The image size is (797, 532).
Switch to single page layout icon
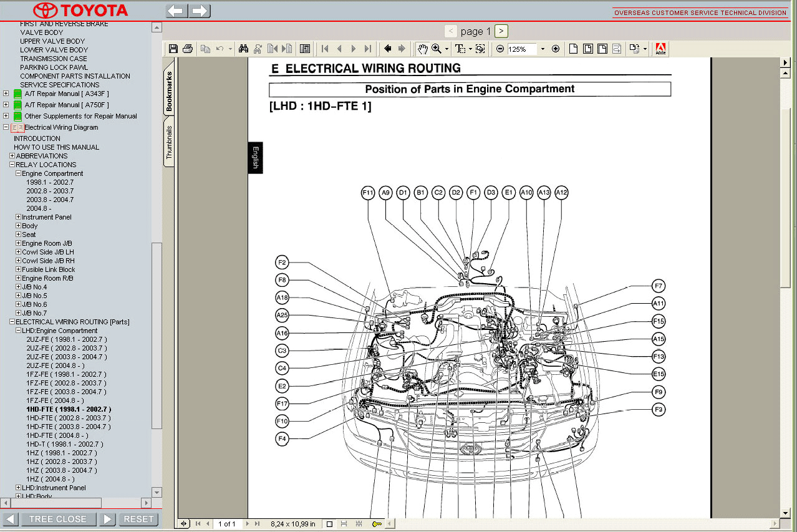tap(330, 524)
